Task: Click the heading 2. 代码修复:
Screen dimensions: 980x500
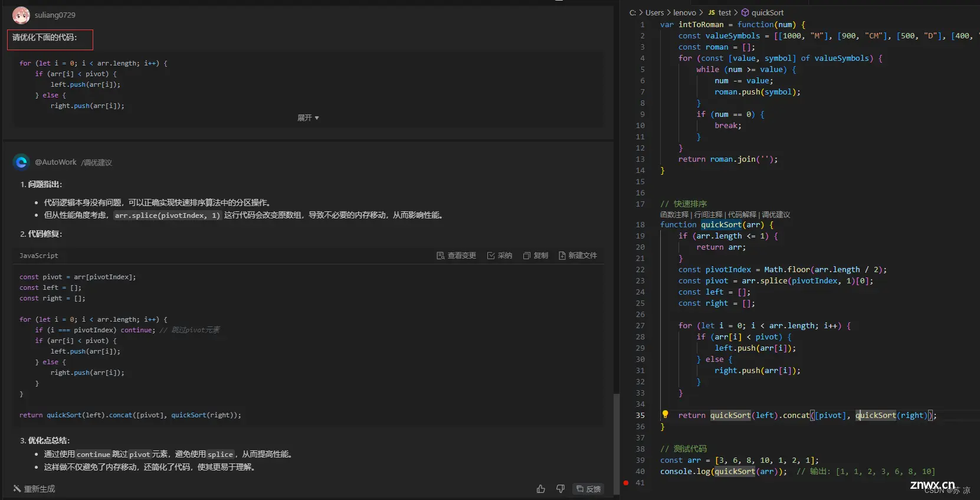Action: (x=41, y=234)
